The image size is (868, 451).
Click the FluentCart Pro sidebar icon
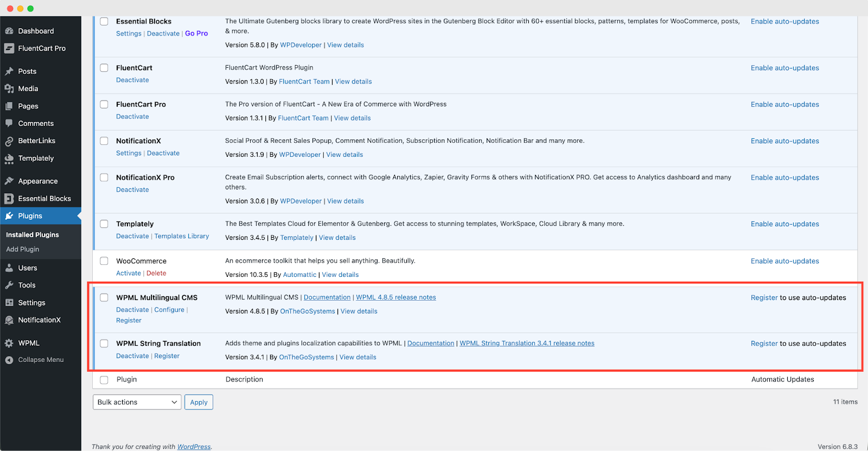click(9, 48)
